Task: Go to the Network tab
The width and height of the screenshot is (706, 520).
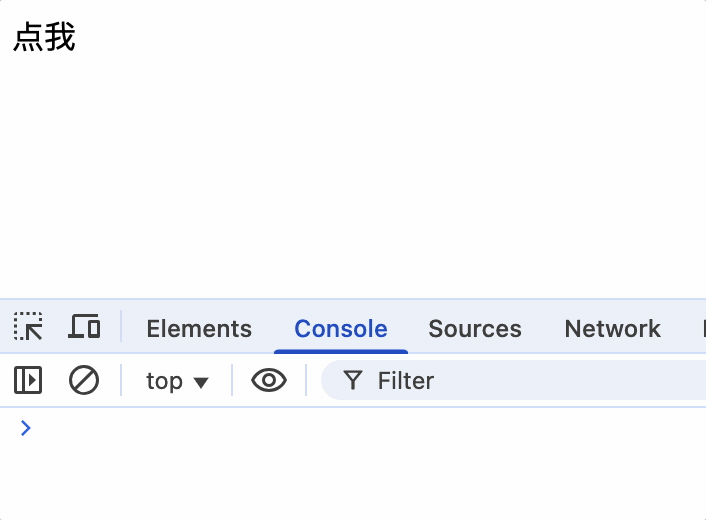Action: click(x=612, y=328)
